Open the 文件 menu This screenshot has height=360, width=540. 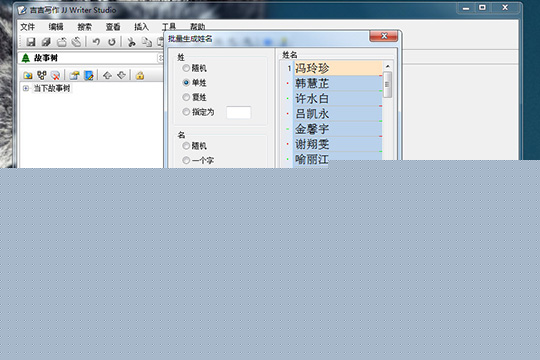(x=28, y=27)
